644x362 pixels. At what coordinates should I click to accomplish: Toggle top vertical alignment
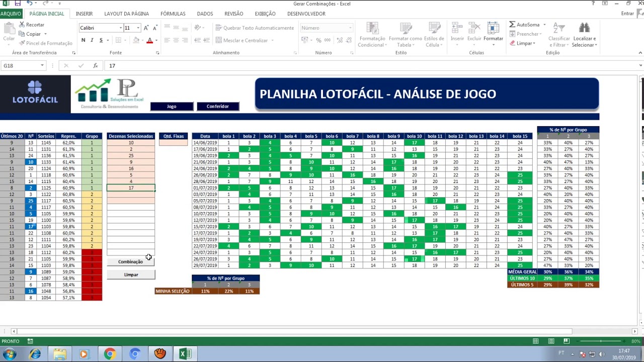pos(167,28)
